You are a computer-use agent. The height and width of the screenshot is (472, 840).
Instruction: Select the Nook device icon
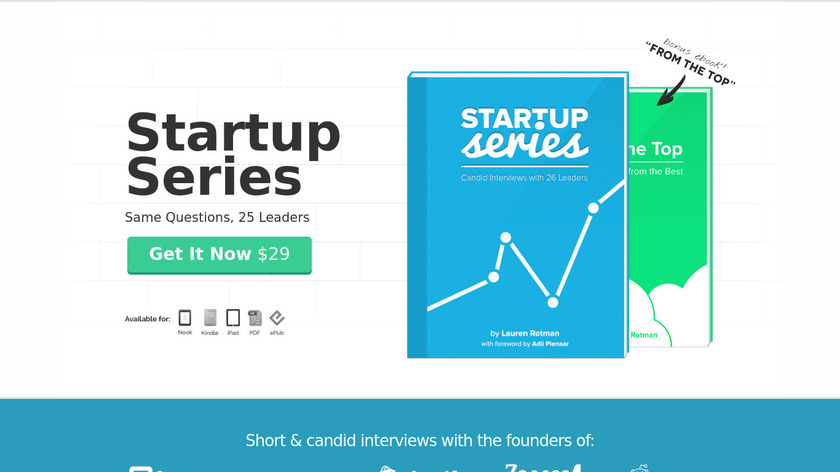(185, 318)
